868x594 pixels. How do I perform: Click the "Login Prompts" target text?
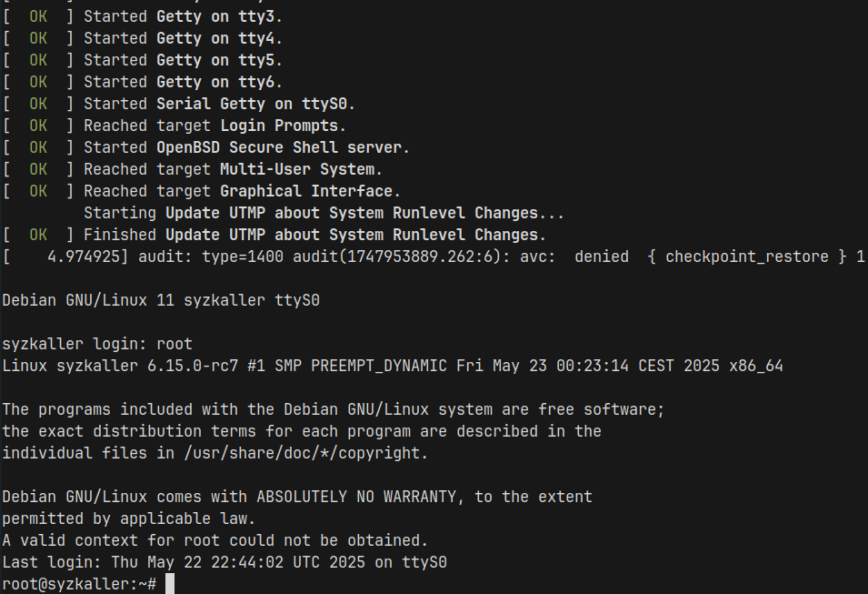283,126
